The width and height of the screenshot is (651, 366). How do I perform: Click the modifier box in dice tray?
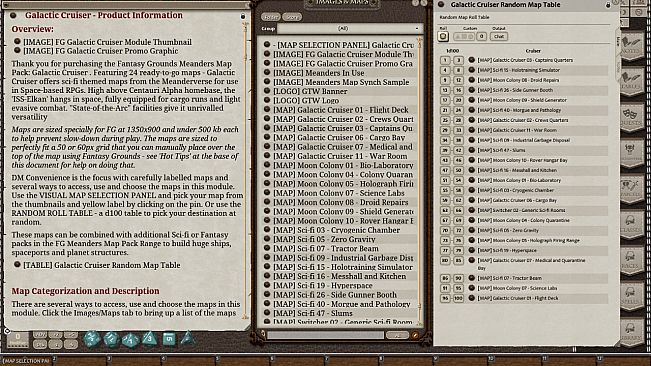pyautogui.click(x=18, y=339)
